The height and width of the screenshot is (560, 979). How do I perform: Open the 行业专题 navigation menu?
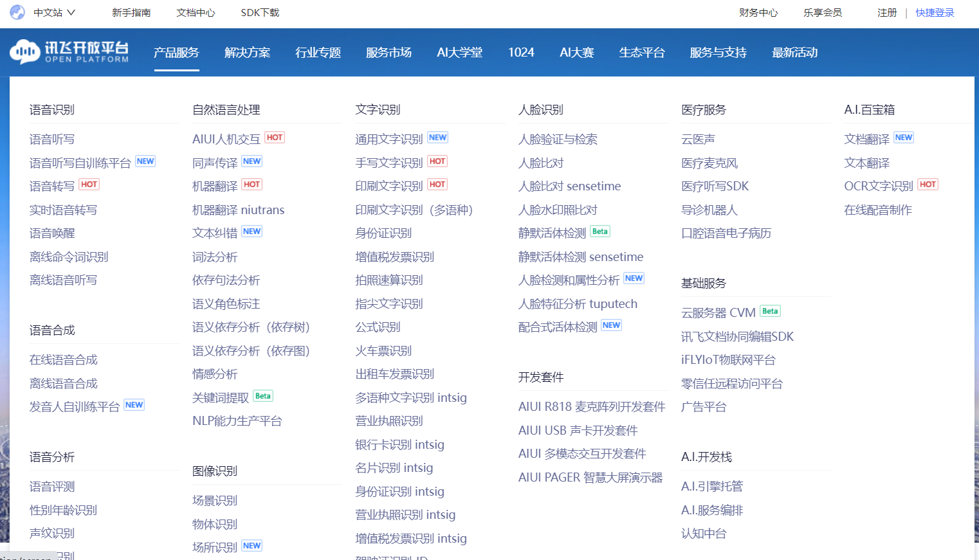(318, 52)
